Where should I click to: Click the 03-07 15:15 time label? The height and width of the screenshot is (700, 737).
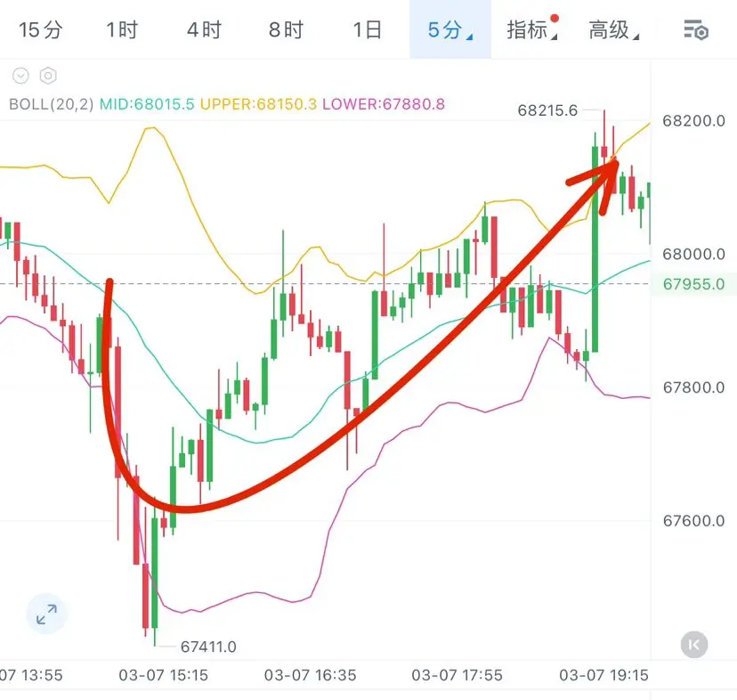(163, 676)
